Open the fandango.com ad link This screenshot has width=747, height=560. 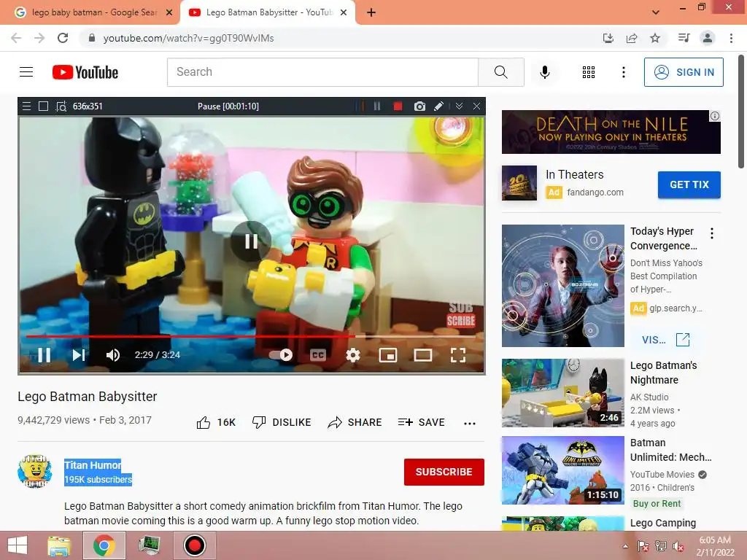click(x=595, y=192)
